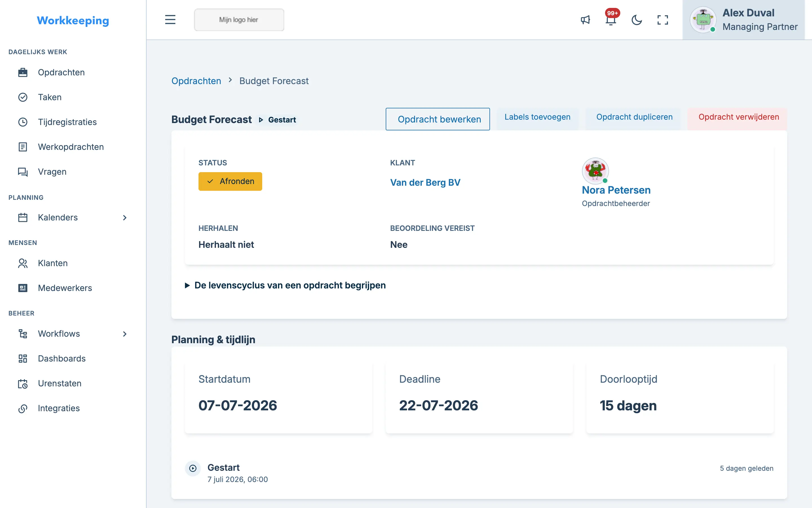Expand 'De levenscyclus van een opdracht begrijpen'

pyautogui.click(x=285, y=285)
